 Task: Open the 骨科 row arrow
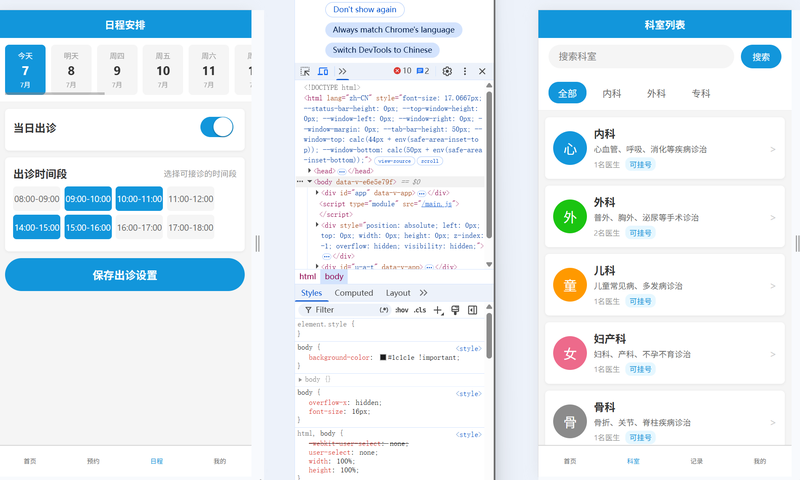click(x=773, y=422)
